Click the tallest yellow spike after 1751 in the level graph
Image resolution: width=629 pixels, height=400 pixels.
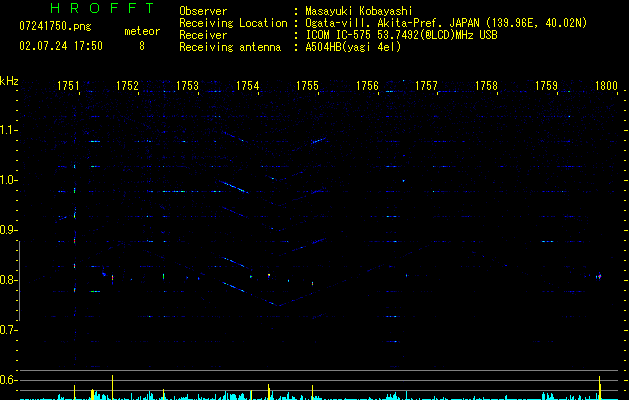tap(112, 387)
